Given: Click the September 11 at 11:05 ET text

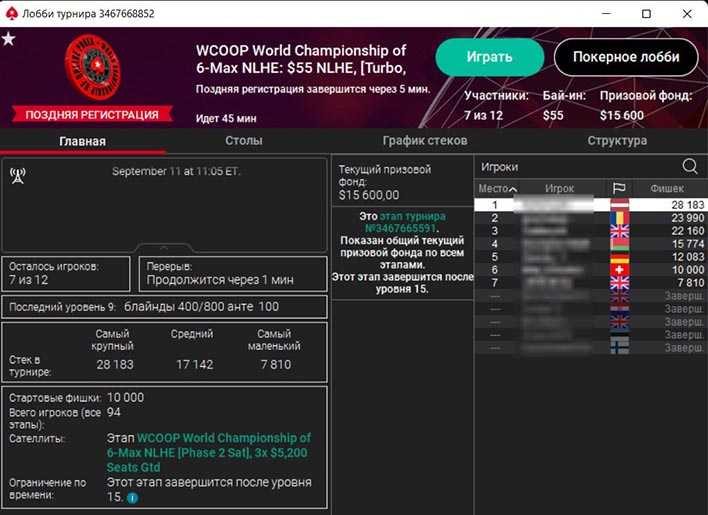Looking at the screenshot, I should (176, 172).
